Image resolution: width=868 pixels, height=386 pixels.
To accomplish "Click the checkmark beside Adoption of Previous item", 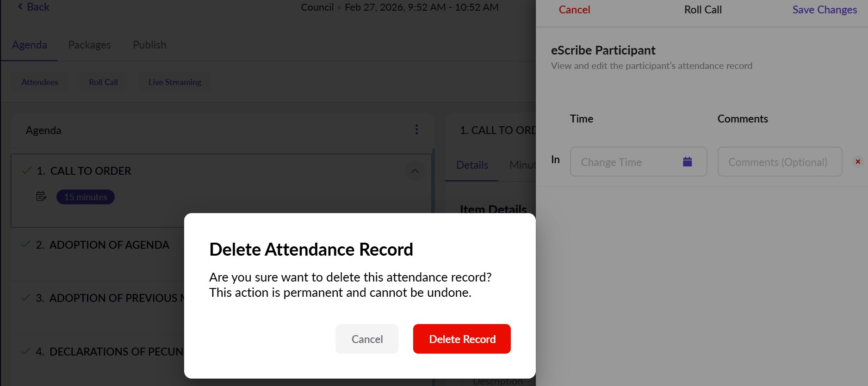I will [x=26, y=298].
